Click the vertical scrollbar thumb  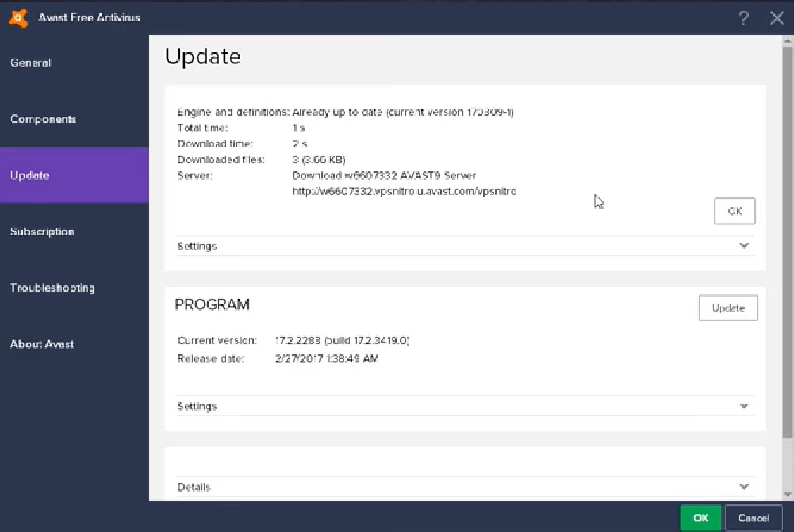click(x=788, y=243)
